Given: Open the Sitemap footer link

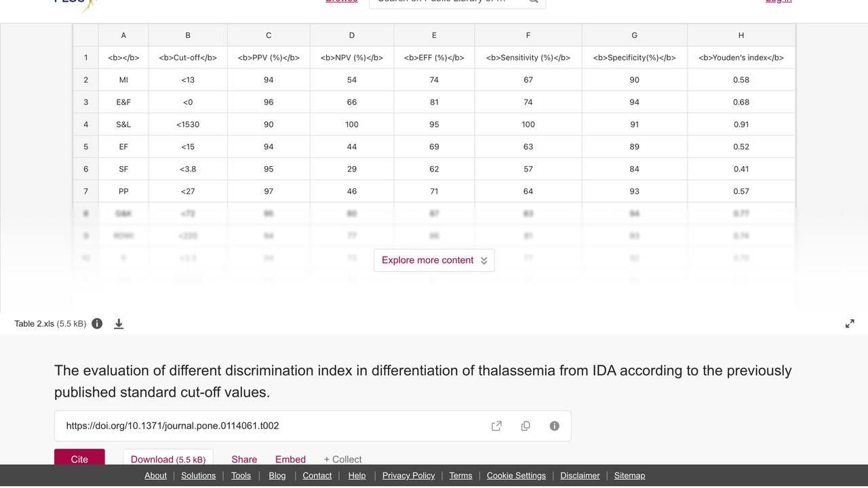Looking at the screenshot, I should [x=629, y=476].
